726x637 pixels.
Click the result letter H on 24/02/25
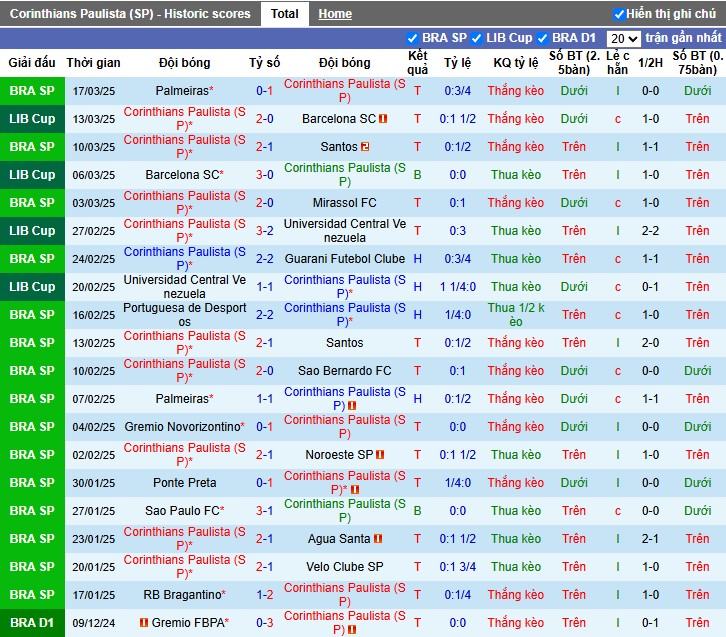(x=417, y=259)
